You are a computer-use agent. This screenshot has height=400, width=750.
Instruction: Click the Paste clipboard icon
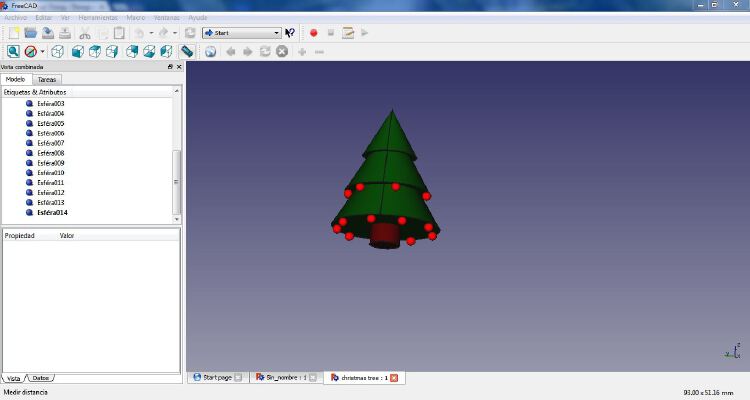[x=119, y=33]
